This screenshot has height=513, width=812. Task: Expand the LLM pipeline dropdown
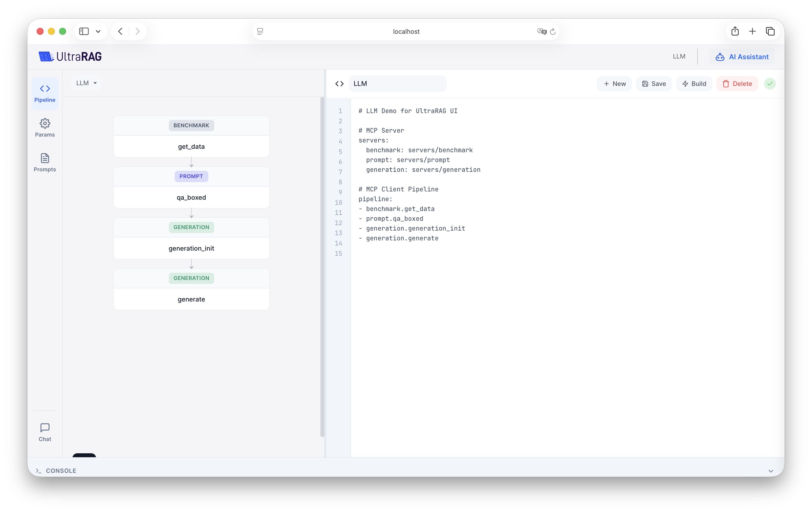pos(86,83)
